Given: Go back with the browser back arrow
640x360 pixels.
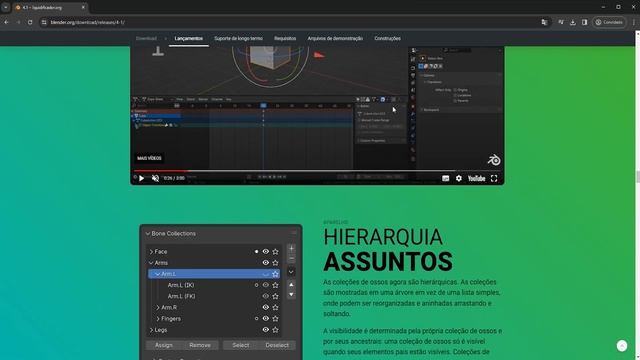Looking at the screenshot, I should coord(7,22).
